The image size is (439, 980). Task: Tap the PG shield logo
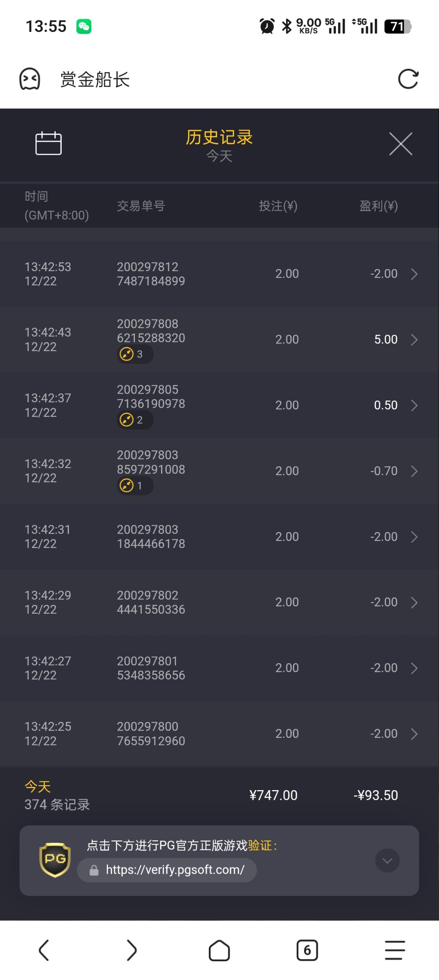pos(55,860)
